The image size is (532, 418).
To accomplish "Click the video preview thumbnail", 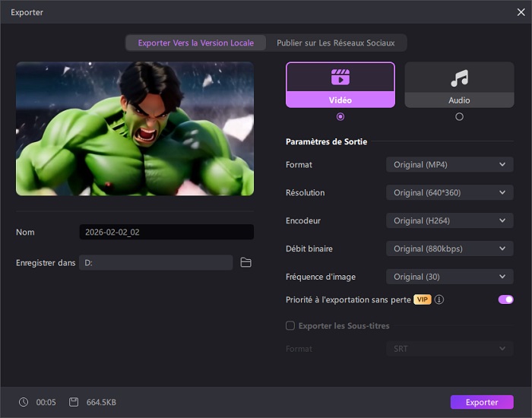I will (135, 128).
